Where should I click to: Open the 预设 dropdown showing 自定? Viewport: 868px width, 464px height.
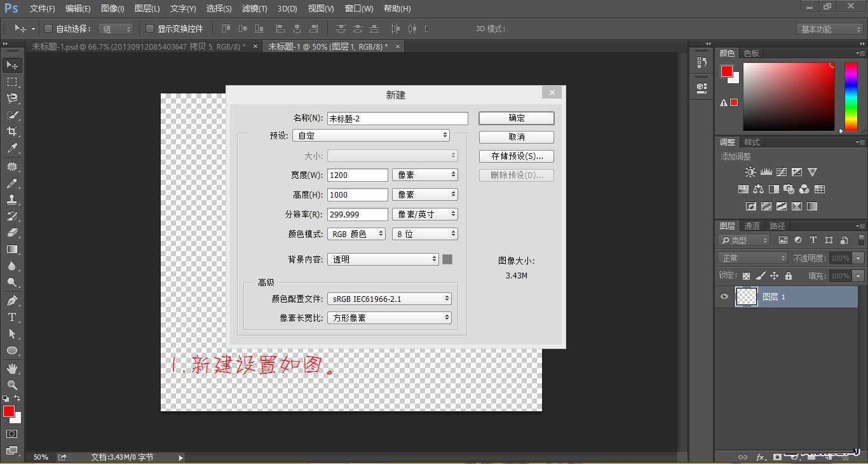370,135
